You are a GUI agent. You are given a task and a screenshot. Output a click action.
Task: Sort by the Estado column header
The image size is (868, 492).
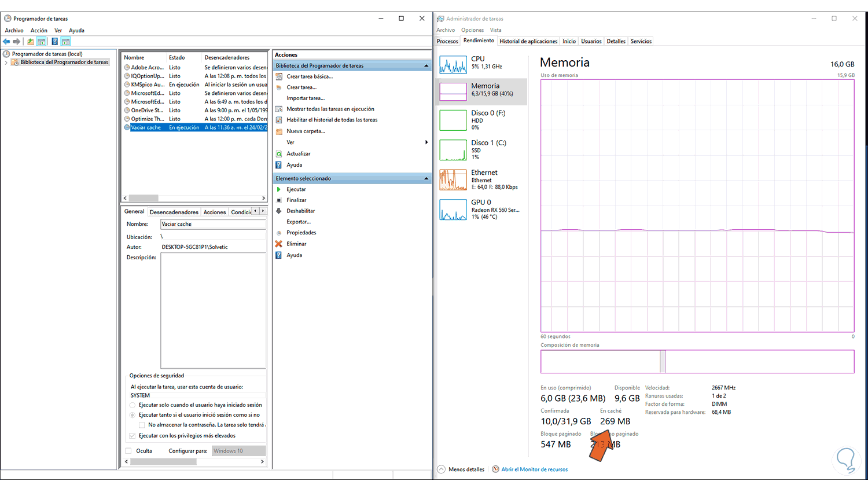tap(184, 57)
